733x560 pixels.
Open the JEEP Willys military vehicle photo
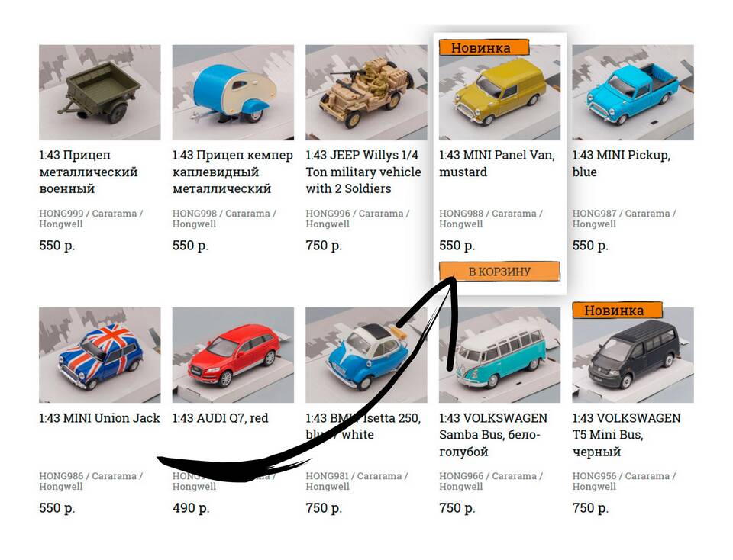[366, 92]
